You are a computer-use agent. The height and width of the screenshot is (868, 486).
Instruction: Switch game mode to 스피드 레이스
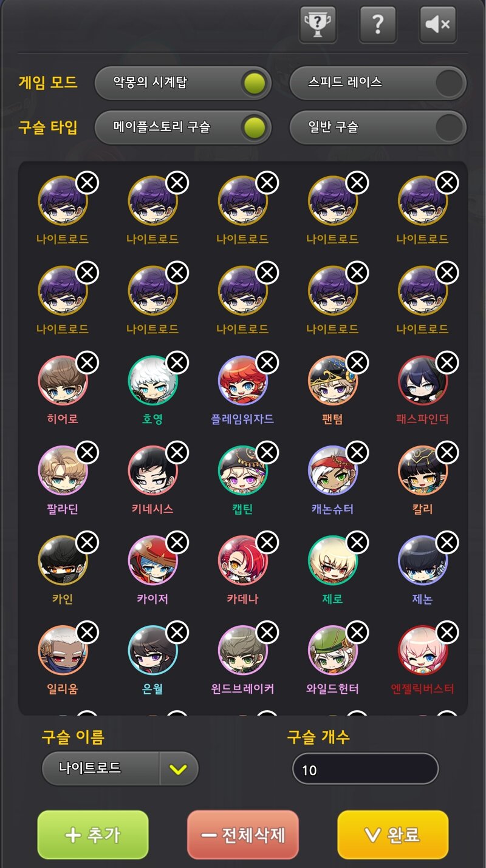point(378,83)
